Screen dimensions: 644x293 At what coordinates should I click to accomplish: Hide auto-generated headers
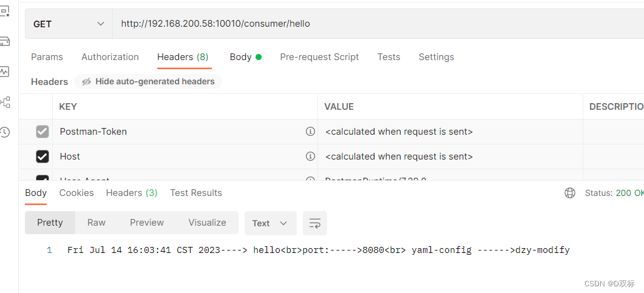(x=148, y=82)
